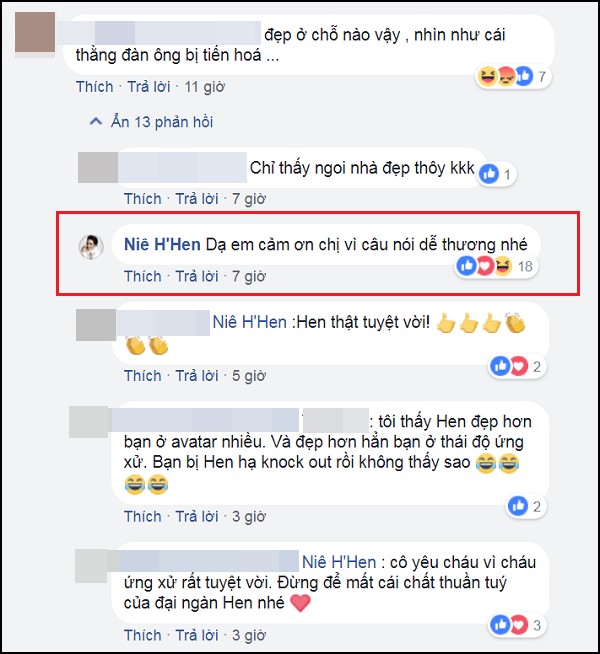Click tagged 'Niê H'Hen' in 'cô yêu cháu' comment
The image size is (600, 654).
(339, 562)
